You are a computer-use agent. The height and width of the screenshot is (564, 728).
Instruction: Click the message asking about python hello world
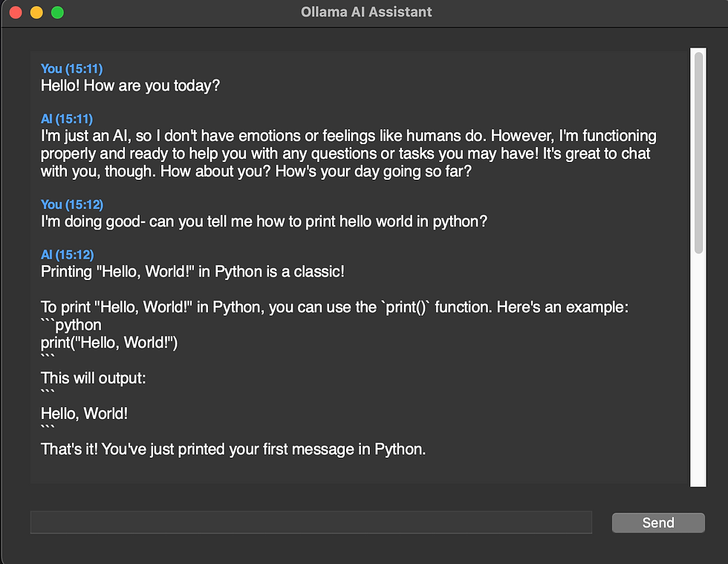coord(264,221)
